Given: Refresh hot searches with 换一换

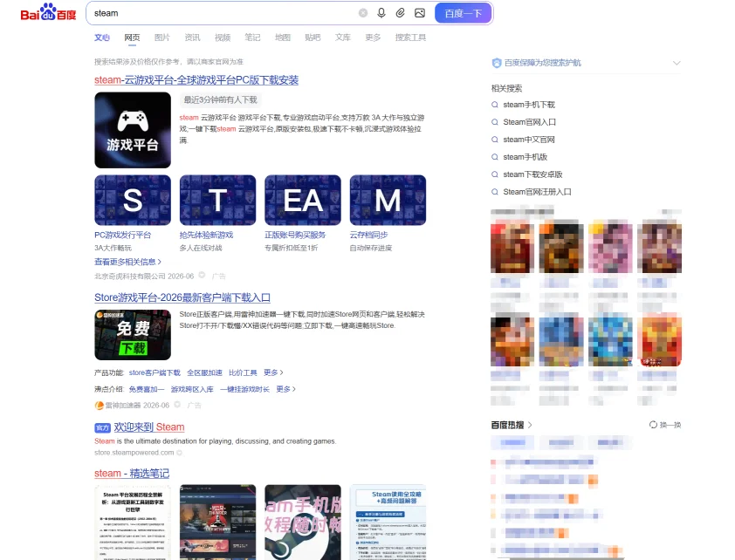Looking at the screenshot, I should click(x=665, y=425).
